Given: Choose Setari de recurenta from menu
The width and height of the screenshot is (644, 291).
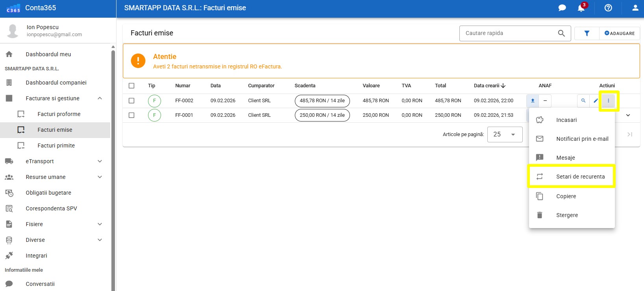Looking at the screenshot, I should 580,177.
